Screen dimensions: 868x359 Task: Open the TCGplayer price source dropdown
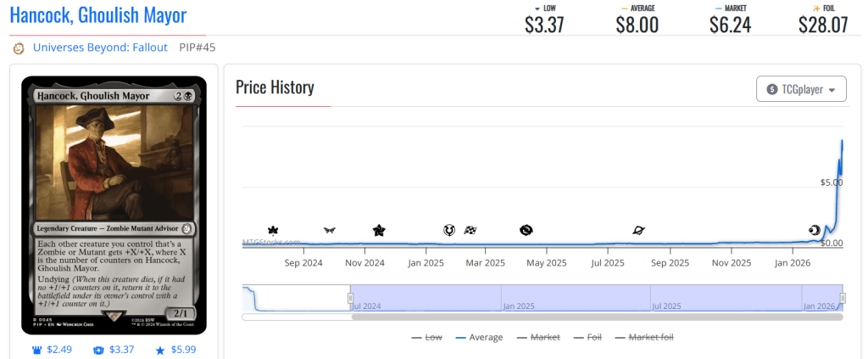pos(801,89)
